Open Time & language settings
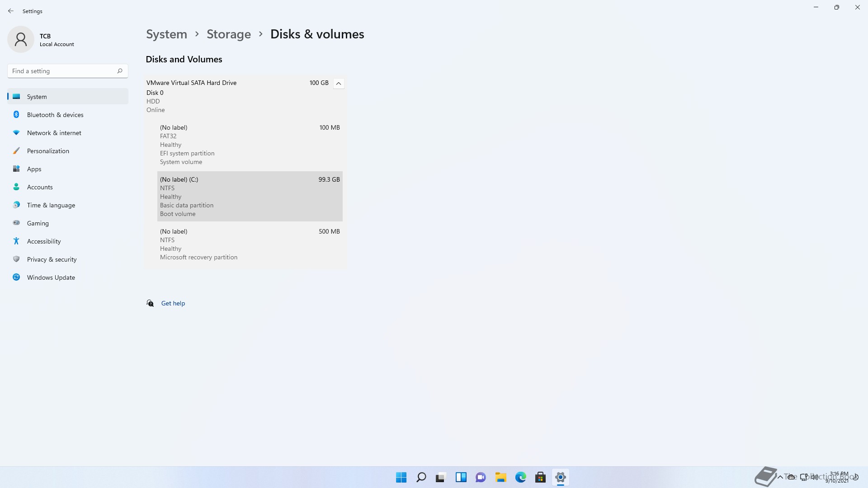Screen dimensions: 868x488 pyautogui.click(x=68, y=205)
